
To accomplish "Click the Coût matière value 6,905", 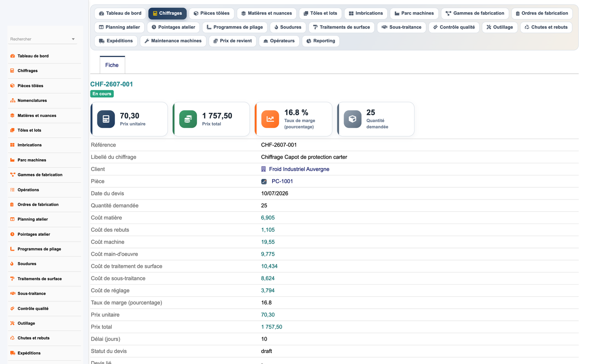I will 268,218.
